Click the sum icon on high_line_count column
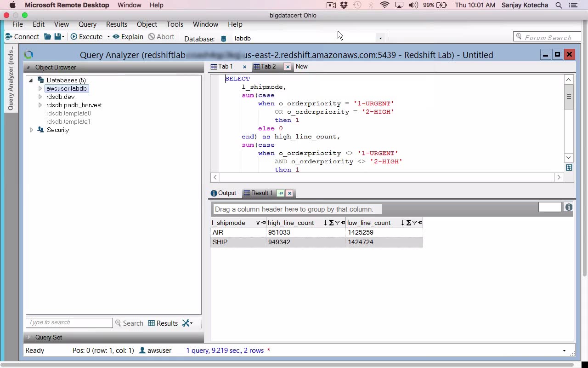Screen dimensions: 588x368 coord(331,223)
